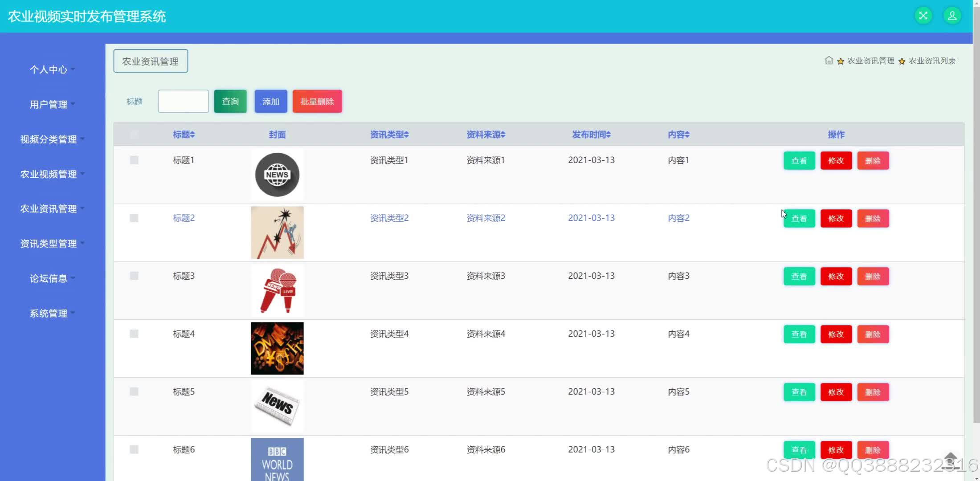
Task: Check the select-all checkbox in table header
Action: (134, 134)
